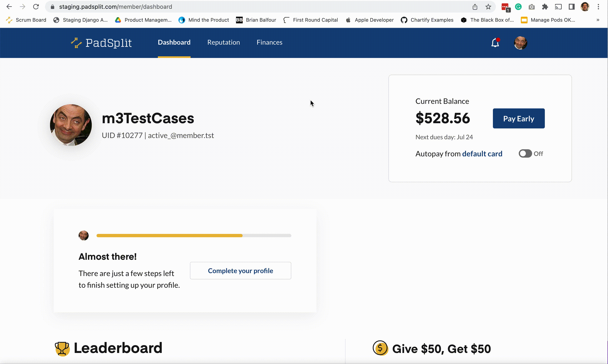Click the PadSplit logo
This screenshot has width=608, height=364.
101,43
